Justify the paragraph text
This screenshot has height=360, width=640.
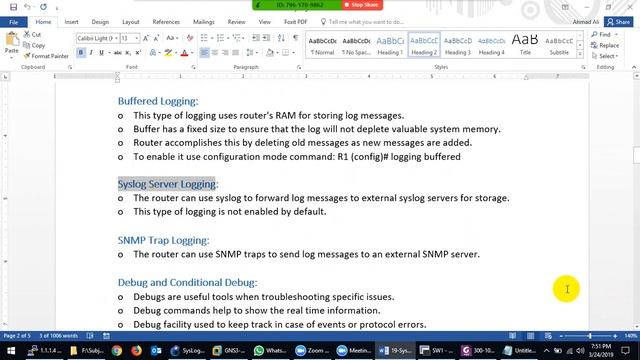point(236,53)
